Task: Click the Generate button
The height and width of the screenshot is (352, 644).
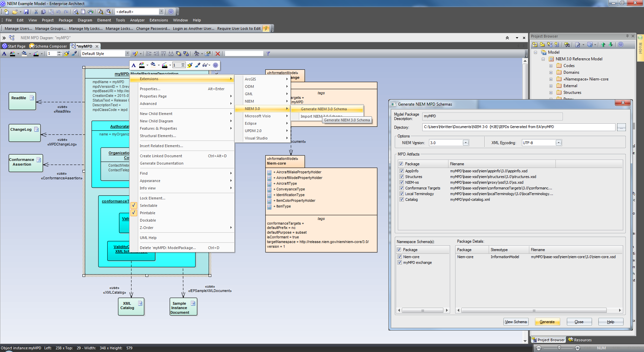Action: tap(547, 322)
